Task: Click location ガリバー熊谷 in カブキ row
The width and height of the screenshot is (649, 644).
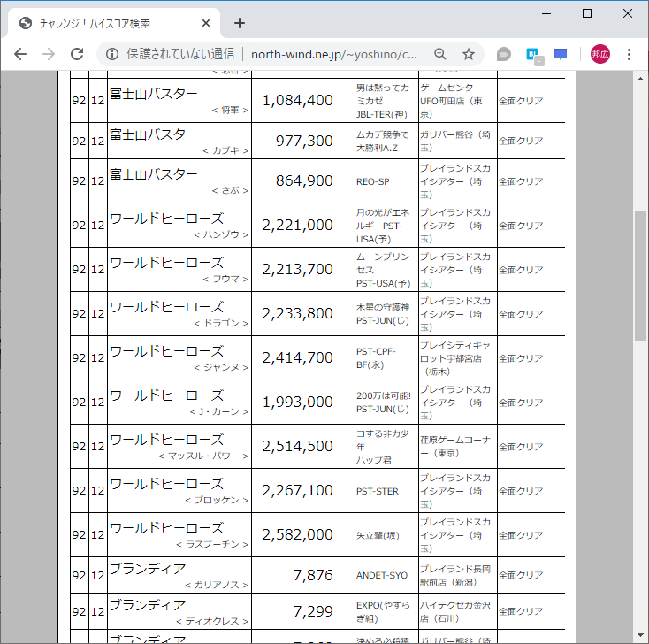Action: (x=455, y=142)
